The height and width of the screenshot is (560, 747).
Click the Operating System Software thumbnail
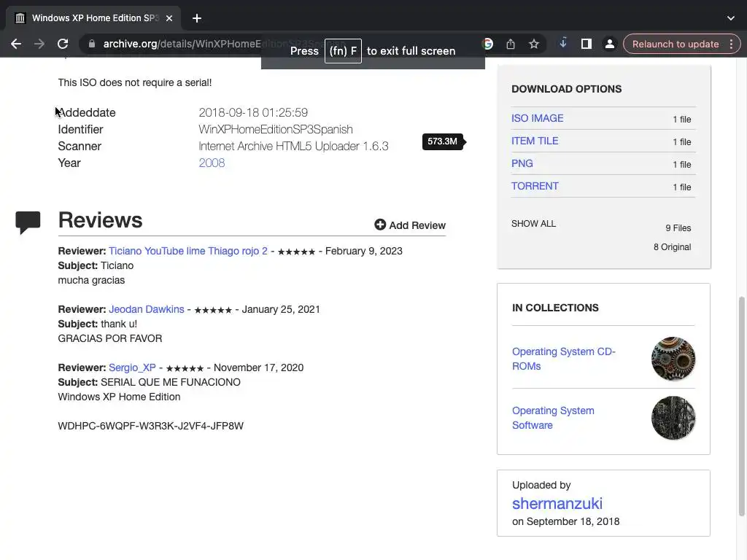[673, 418]
